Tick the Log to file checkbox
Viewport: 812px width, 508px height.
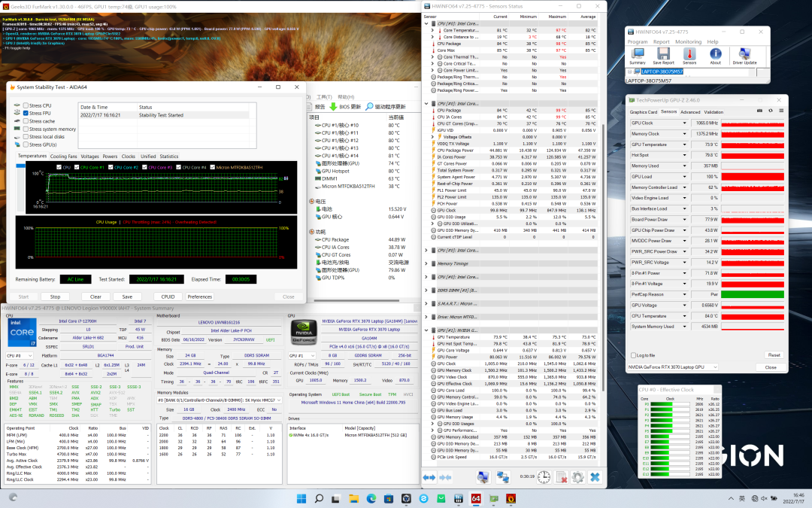(633, 354)
